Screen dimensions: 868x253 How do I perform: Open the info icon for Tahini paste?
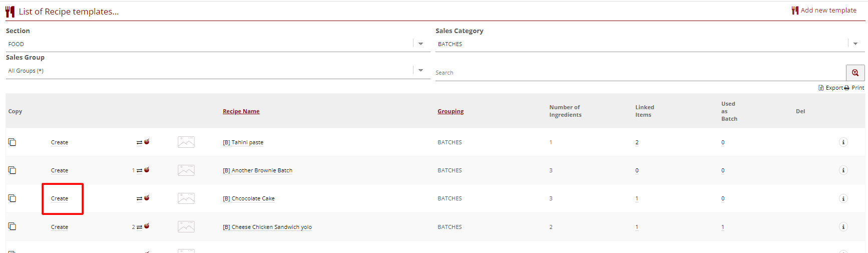(843, 142)
